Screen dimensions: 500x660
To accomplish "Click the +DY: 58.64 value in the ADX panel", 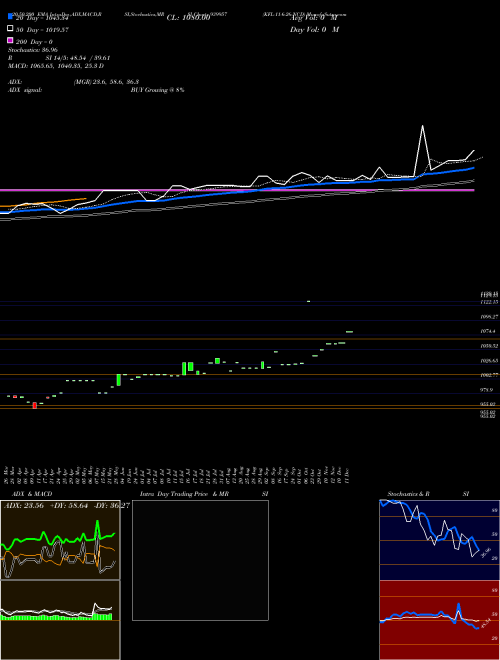I will 69,506.
